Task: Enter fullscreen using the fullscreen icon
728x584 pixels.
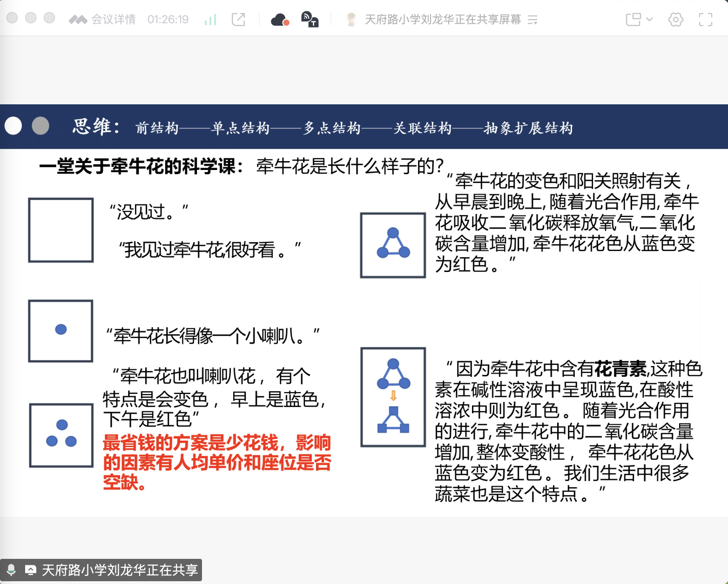Action: coord(706,19)
